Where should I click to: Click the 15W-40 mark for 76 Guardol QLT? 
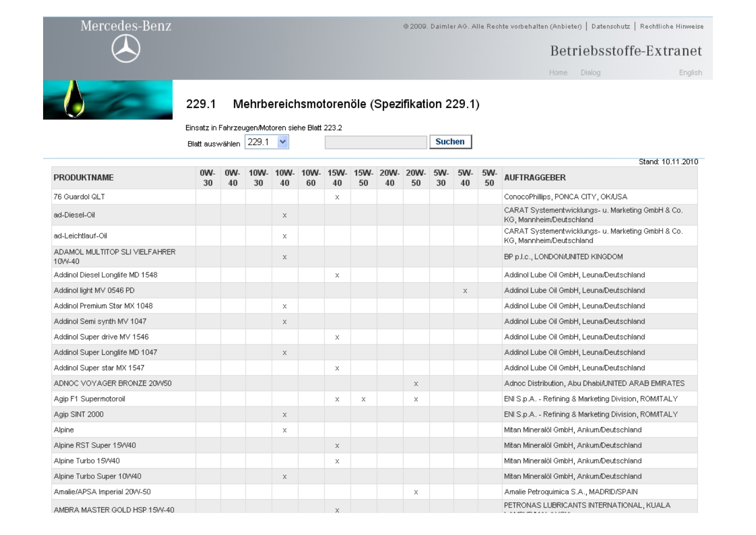pos(337,197)
